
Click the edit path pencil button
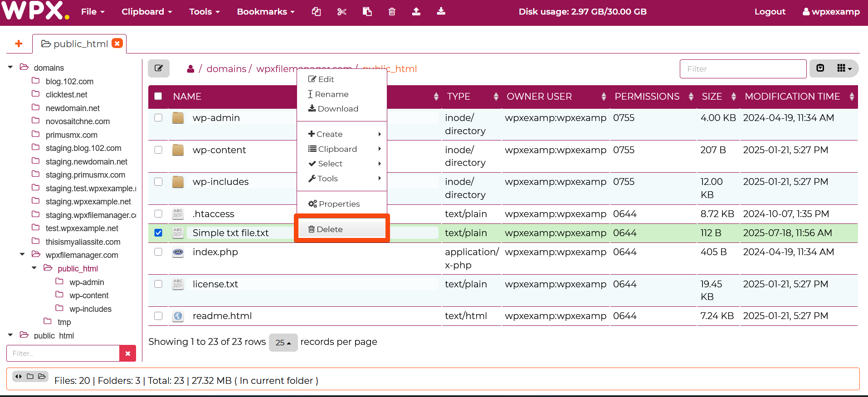click(x=159, y=68)
